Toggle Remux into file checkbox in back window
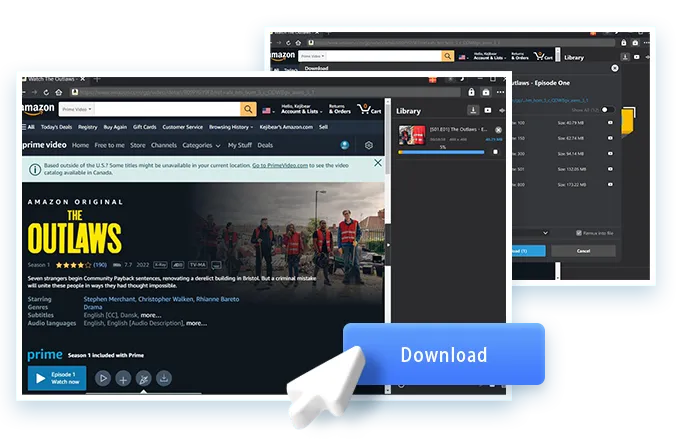This screenshot has width=686, height=439. (579, 233)
